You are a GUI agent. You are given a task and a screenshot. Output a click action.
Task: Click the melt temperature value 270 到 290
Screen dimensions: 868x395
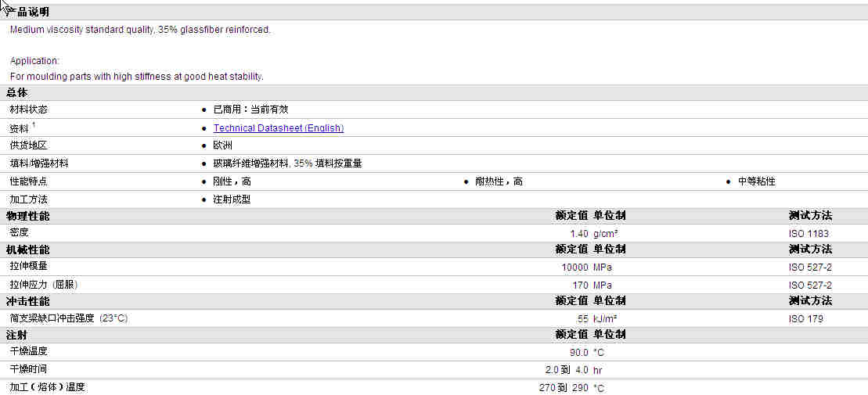(564, 389)
